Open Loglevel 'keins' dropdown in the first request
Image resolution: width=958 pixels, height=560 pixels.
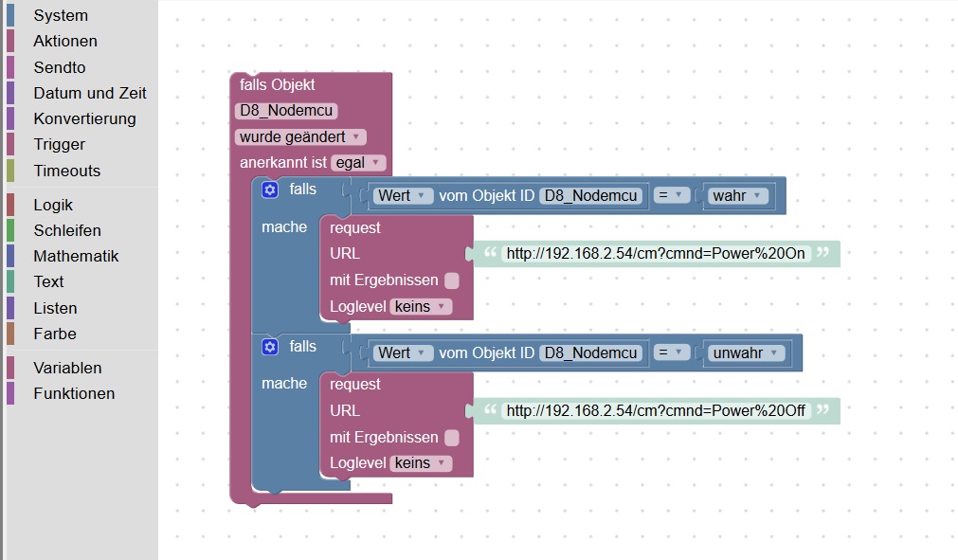[421, 307]
